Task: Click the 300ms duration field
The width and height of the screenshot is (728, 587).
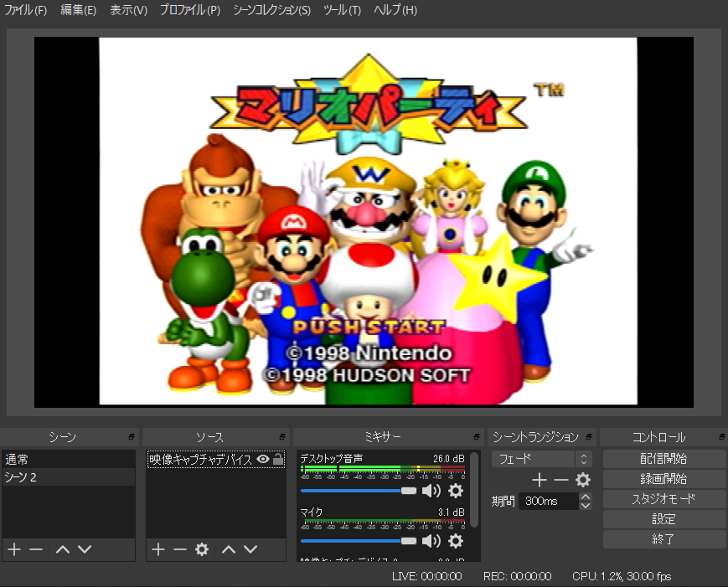Action: point(550,501)
